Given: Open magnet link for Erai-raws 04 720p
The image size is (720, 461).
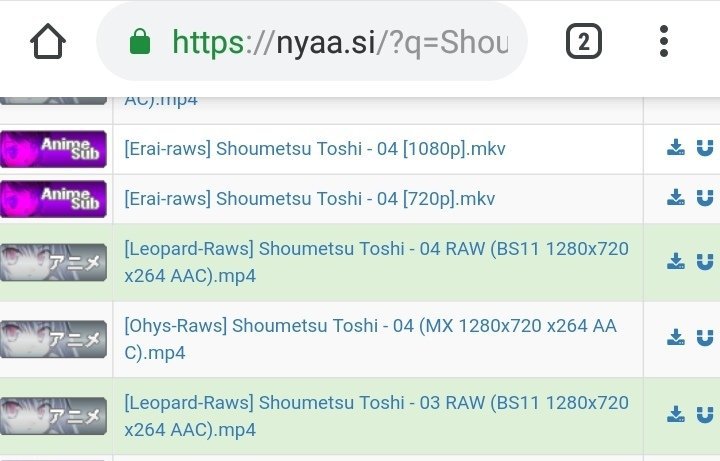Looking at the screenshot, I should point(705,197).
